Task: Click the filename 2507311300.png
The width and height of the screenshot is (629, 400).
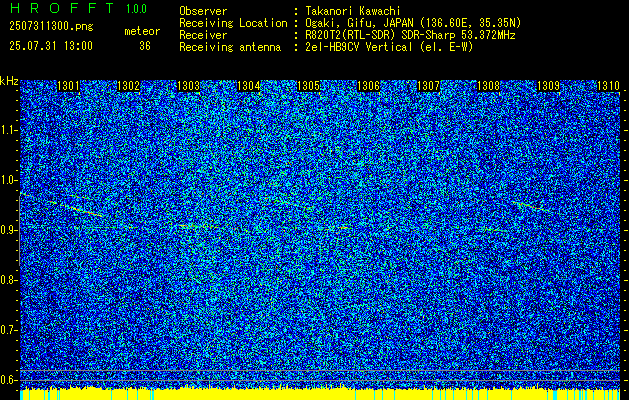Action: pyautogui.click(x=51, y=27)
